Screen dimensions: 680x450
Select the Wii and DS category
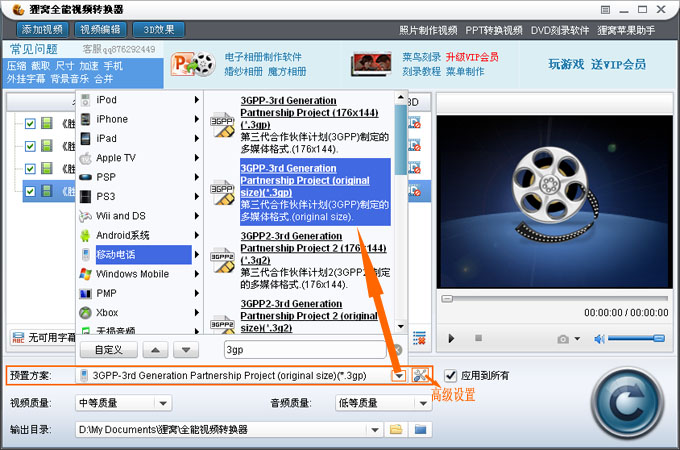(138, 216)
